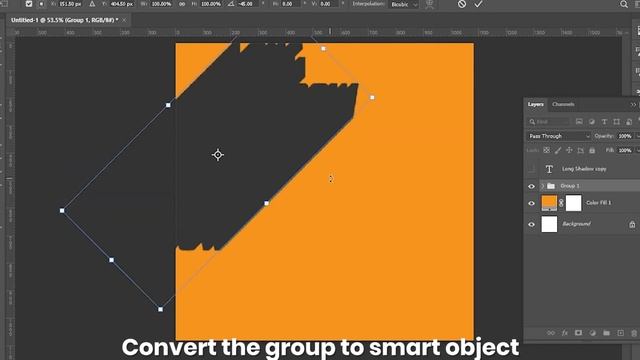Open the Fill slider dropdown arrow
Image resolution: width=640 pixels, height=360 pixels.
tap(637, 150)
